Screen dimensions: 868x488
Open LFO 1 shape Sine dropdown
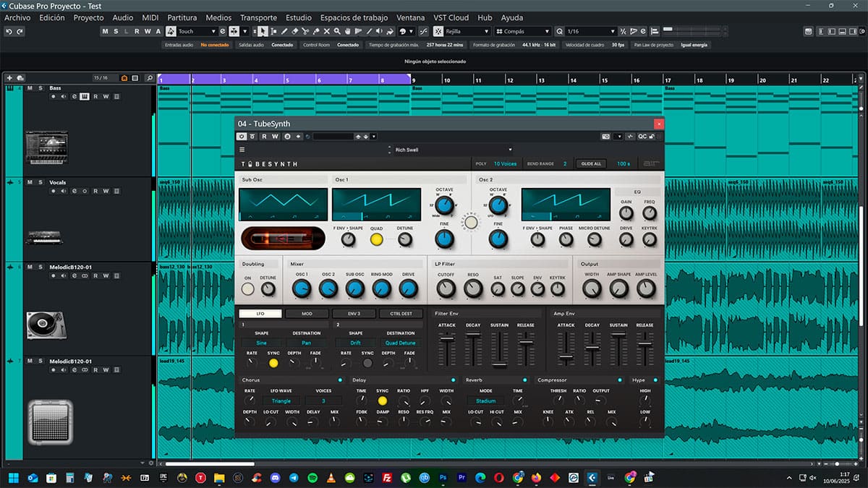pos(261,343)
